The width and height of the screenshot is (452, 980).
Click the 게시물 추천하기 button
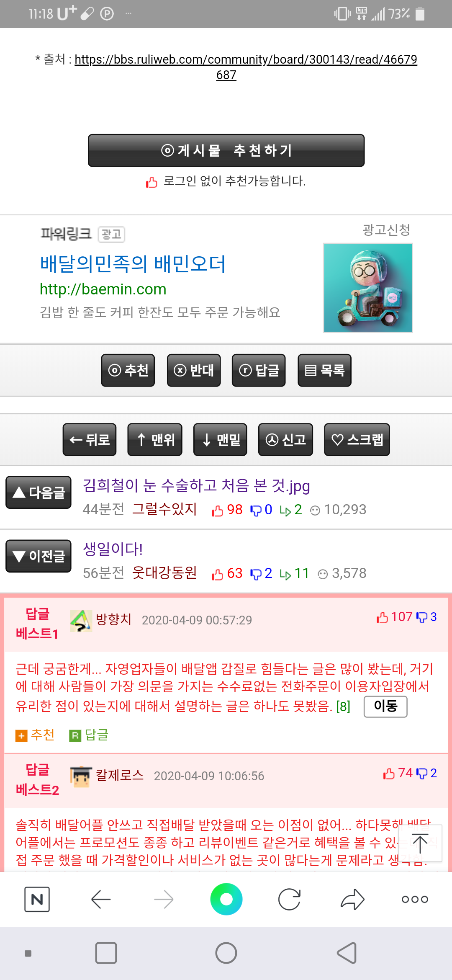(x=226, y=150)
